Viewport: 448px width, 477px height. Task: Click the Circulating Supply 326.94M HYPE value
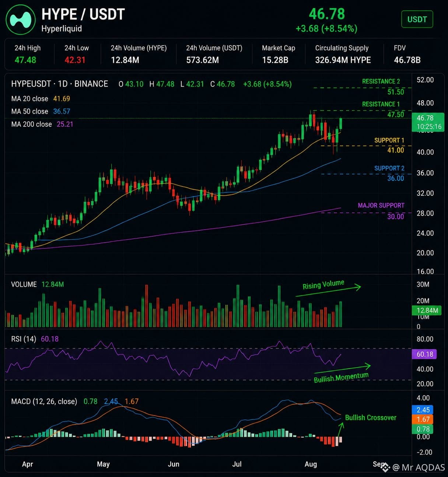tap(343, 60)
